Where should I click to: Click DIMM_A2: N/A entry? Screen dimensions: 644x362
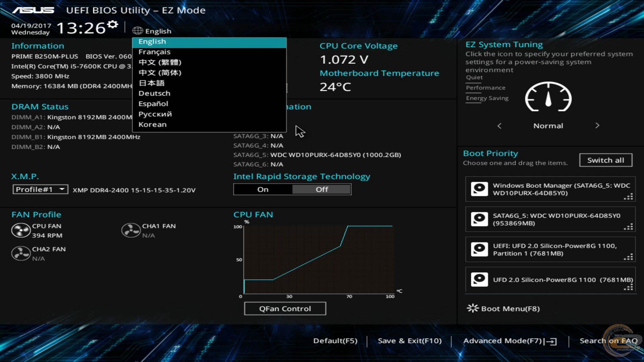click(x=36, y=127)
